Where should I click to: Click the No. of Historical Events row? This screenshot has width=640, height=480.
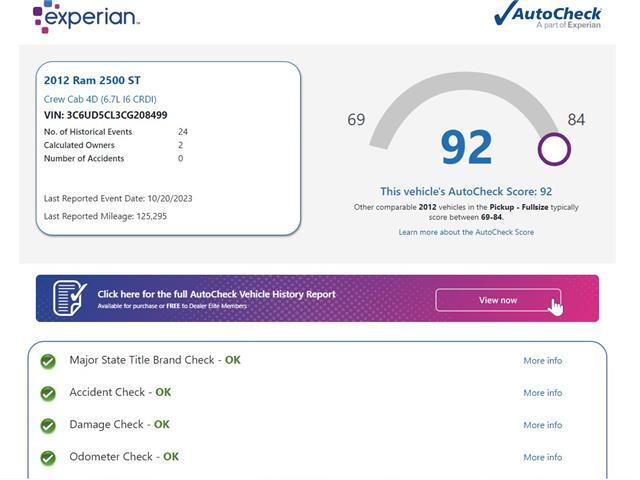tap(116, 132)
